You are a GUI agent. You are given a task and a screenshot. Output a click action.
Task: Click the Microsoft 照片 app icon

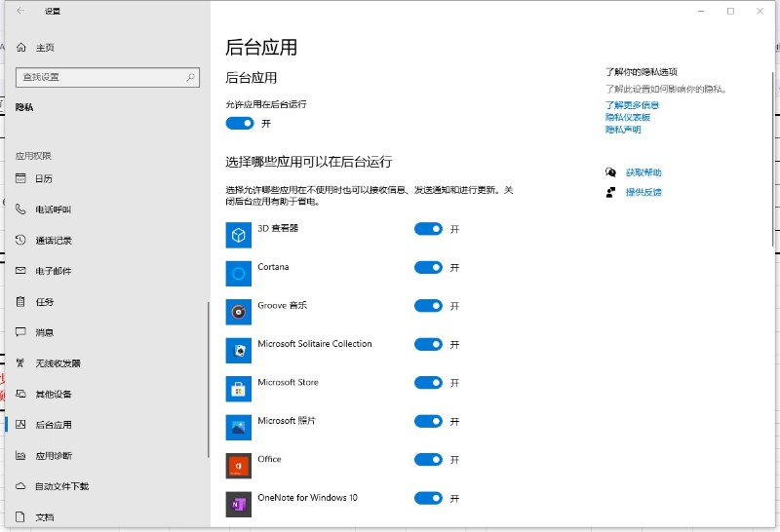(x=239, y=427)
